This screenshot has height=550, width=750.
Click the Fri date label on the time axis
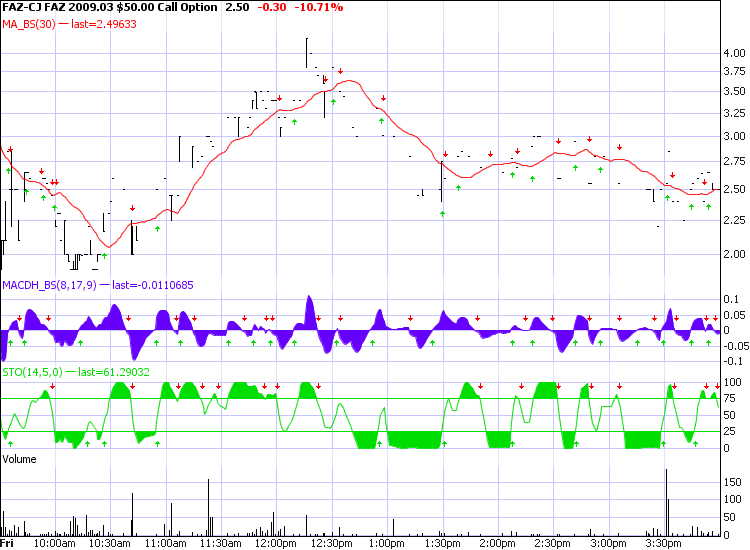click(8, 544)
